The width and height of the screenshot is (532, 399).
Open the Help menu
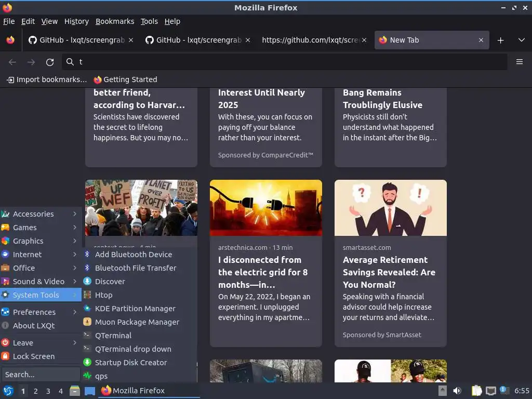coord(172,21)
